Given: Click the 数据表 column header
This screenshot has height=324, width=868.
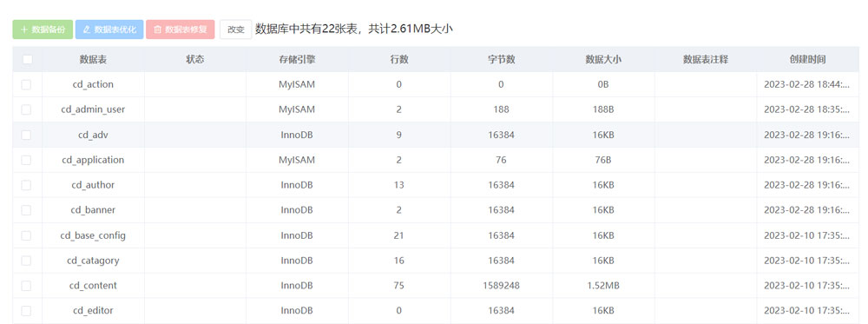Looking at the screenshot, I should 93,59.
